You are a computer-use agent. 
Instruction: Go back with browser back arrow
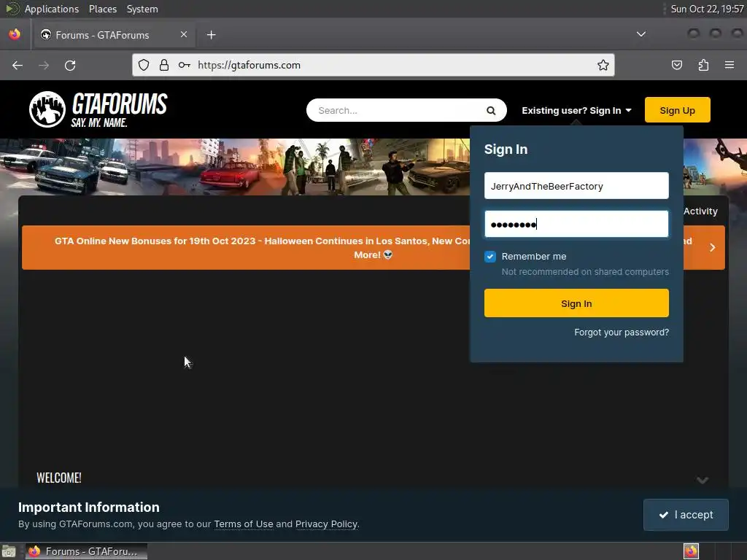tap(18, 65)
